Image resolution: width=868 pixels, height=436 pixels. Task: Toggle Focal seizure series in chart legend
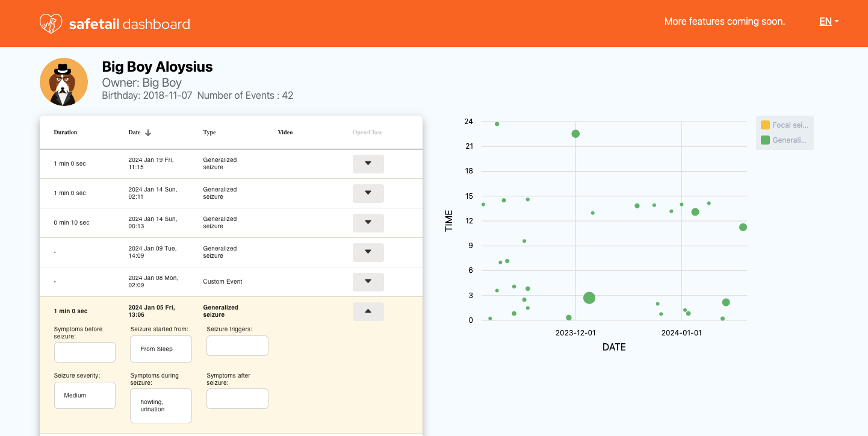(784, 125)
